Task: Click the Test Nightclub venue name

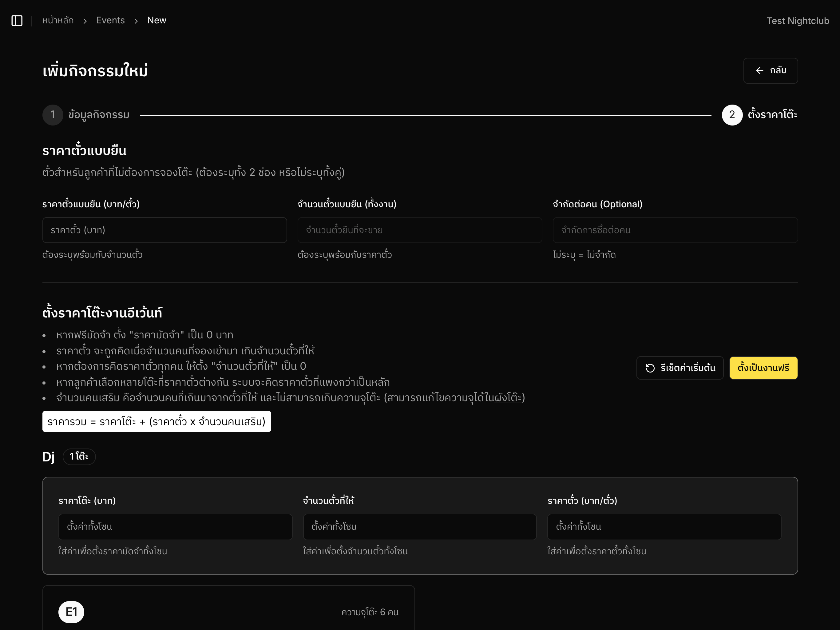Action: coord(798,21)
